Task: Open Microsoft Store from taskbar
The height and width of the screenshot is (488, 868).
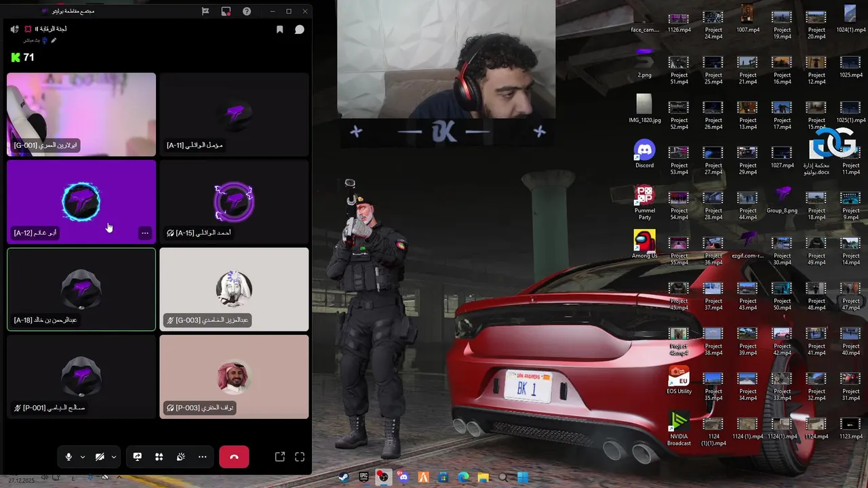Action: pyautogui.click(x=443, y=477)
